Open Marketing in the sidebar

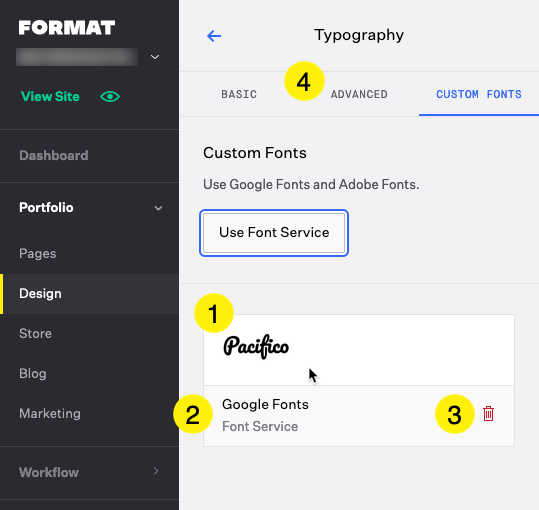50,413
